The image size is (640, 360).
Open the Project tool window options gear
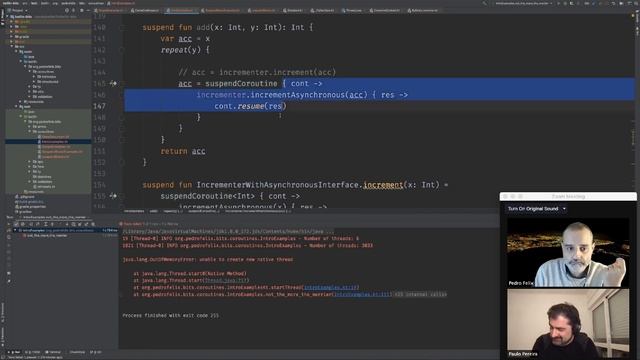pos(82,10)
